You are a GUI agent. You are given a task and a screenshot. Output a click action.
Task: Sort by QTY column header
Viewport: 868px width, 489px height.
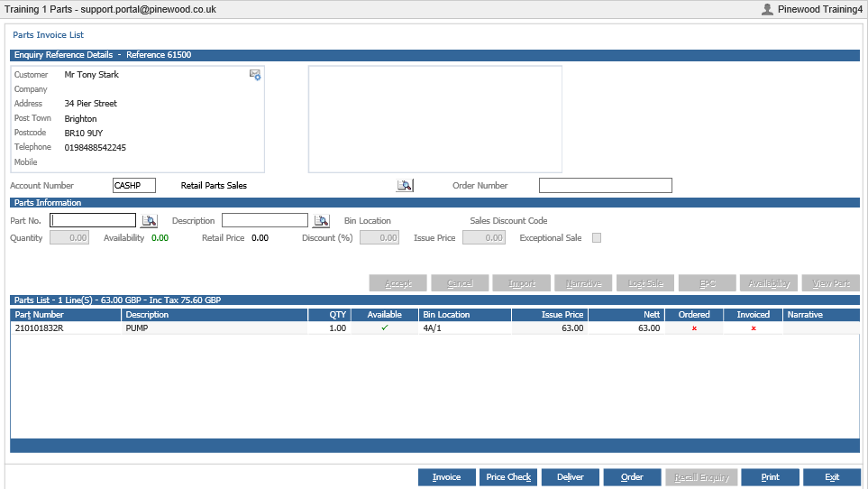point(329,315)
